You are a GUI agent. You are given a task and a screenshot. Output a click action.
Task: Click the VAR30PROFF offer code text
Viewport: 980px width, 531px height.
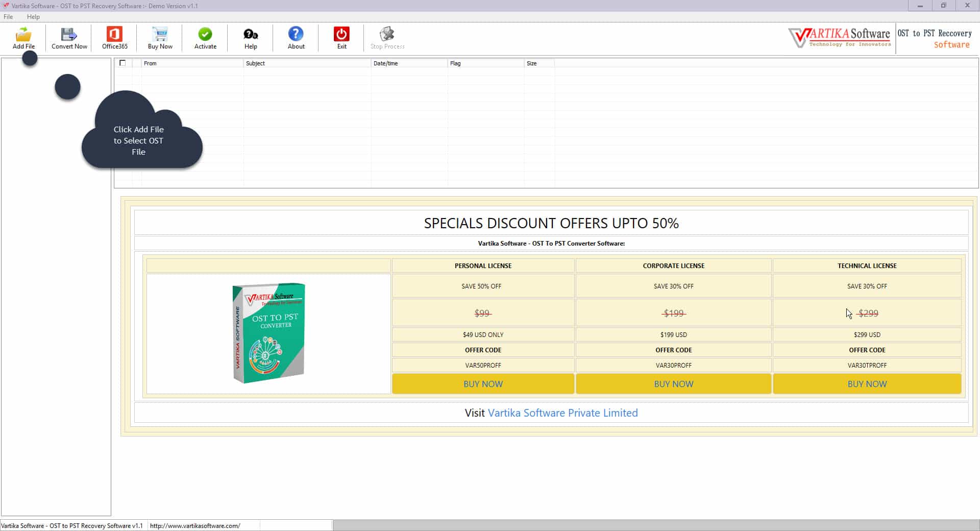(673, 366)
